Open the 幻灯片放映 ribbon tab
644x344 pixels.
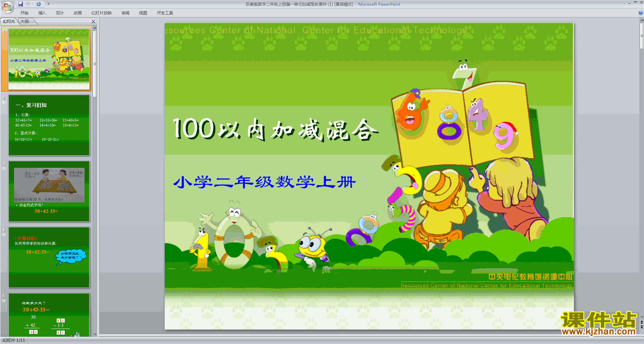coord(101,13)
